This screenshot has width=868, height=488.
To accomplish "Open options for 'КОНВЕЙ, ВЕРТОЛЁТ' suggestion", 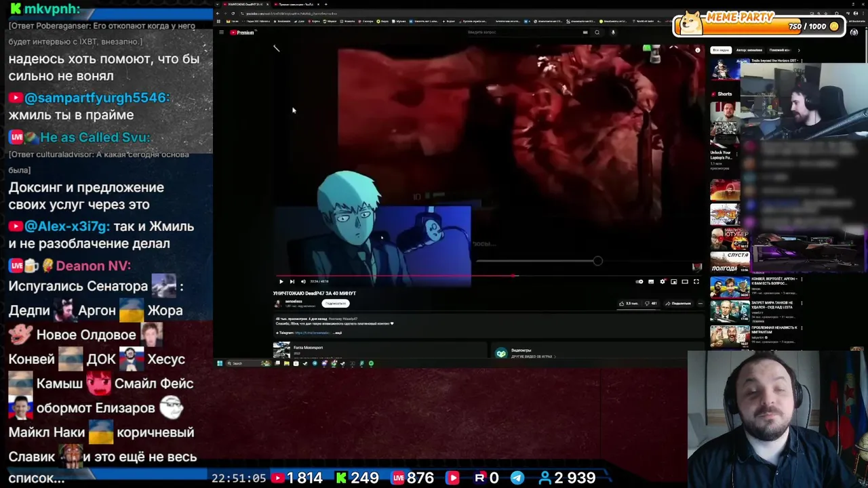I will [x=802, y=279].
